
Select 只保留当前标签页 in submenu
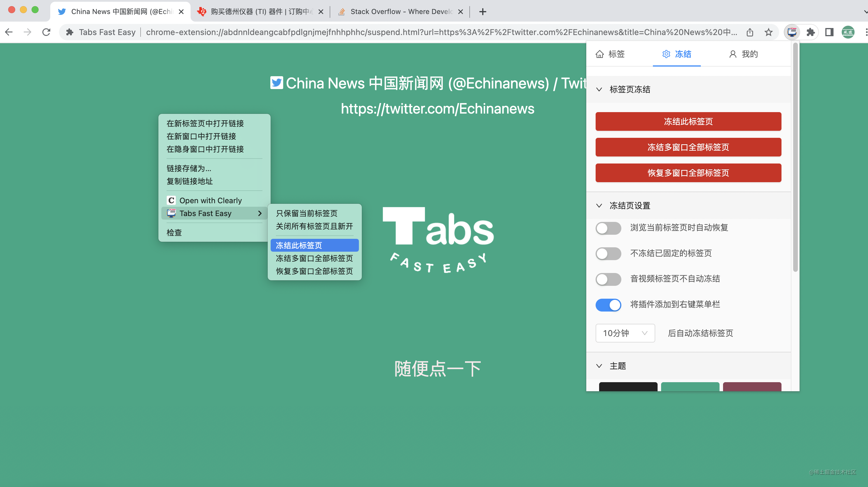pos(314,213)
